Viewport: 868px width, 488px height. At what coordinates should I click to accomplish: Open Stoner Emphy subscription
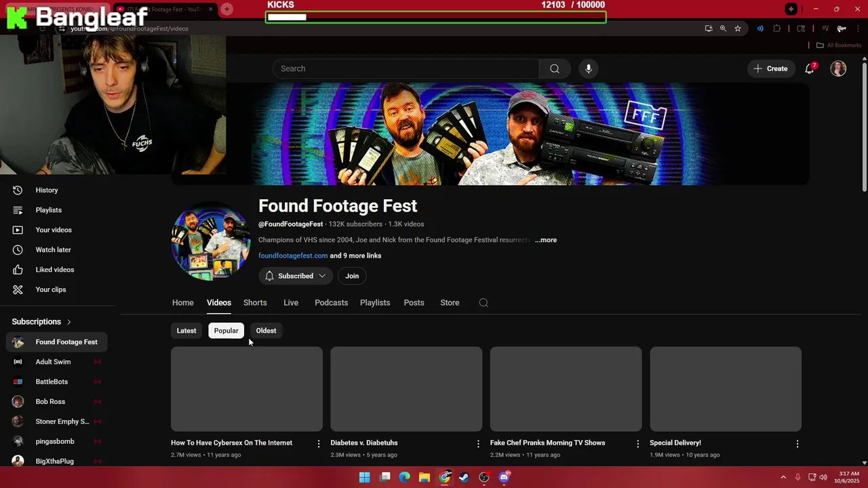pos(57,422)
